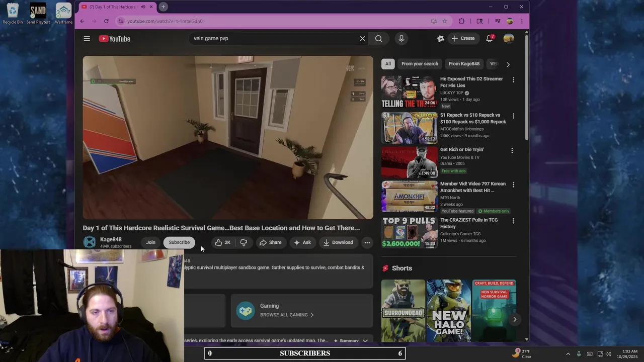Open options for The CRAZIEST Pulls in TCG
The image size is (644, 362).
(x=513, y=221)
